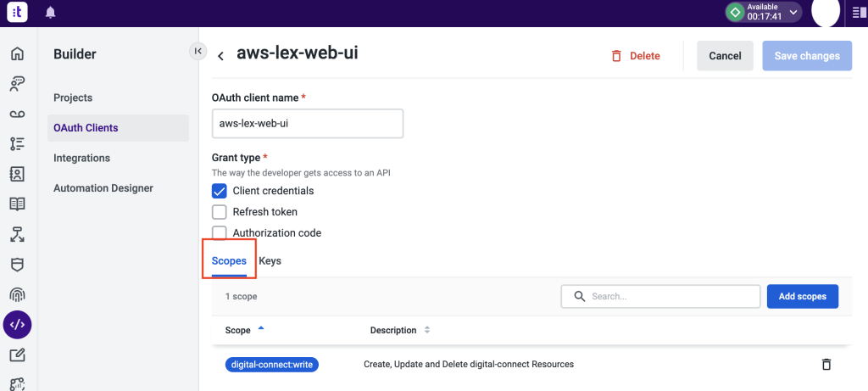Toggle the right side panel icon
Screen dimensions: 868x391
pos(860,13)
